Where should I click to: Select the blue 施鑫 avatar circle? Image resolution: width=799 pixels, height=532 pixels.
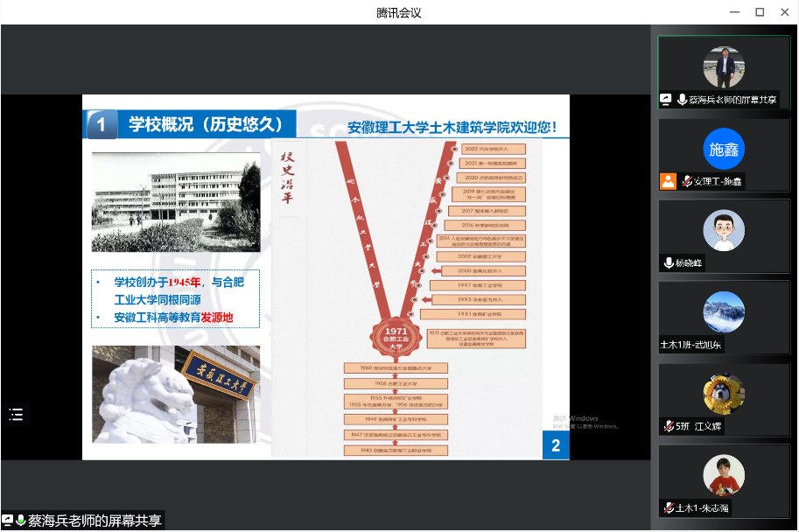[x=724, y=150]
